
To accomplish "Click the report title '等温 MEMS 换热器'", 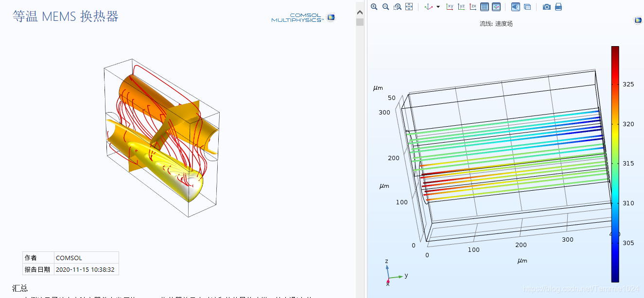I will [x=65, y=16].
